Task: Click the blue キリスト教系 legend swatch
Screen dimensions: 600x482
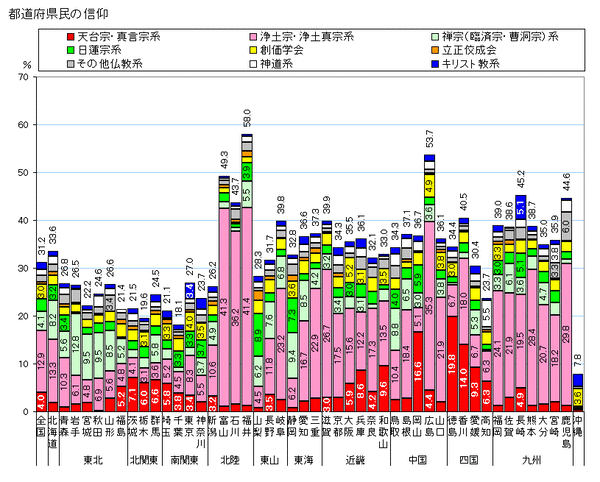Action: 435,64
